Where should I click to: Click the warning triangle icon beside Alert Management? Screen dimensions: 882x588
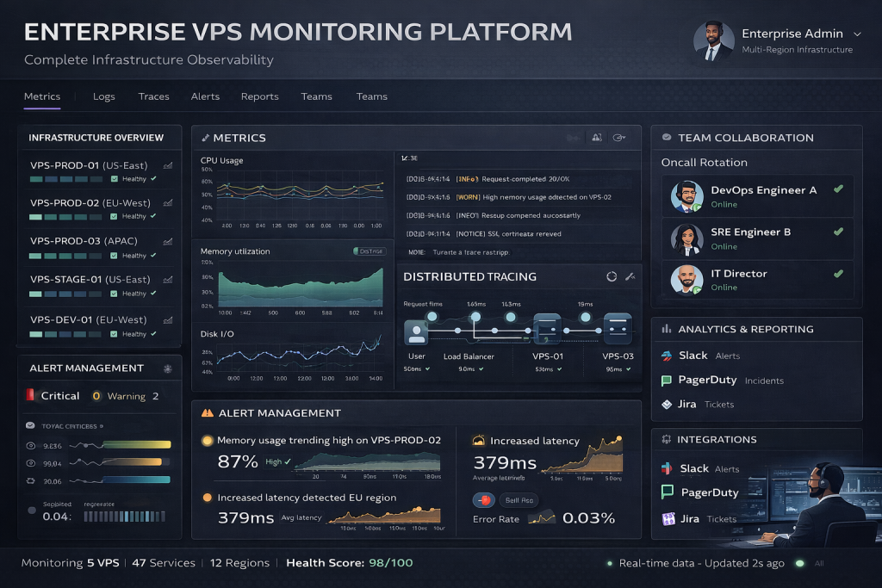[x=207, y=413]
